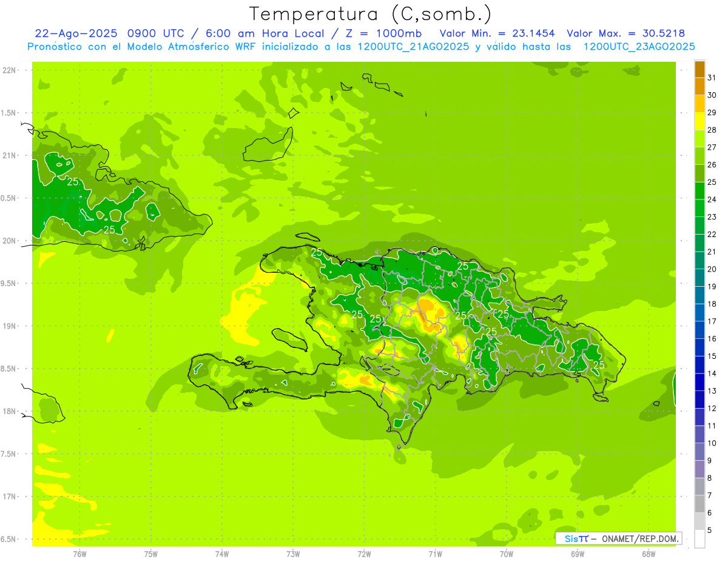
Task: Click the '70W' longitude label
Action: tap(507, 554)
